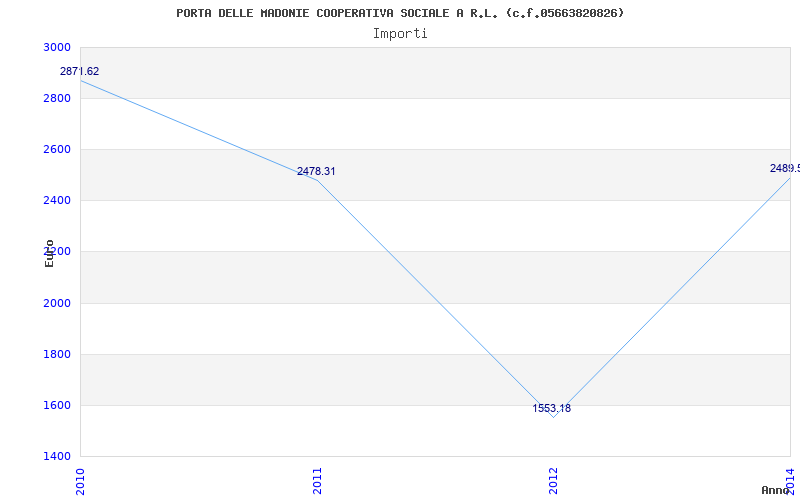The height and width of the screenshot is (500, 800).
Task: Click the 'Euro' y-axis title
Action: (x=49, y=254)
